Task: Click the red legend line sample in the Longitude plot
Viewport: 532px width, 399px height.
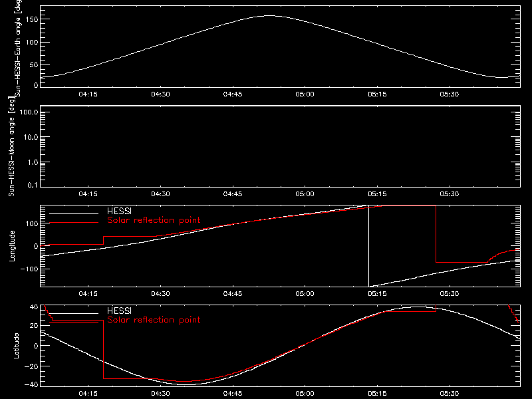Action: 74,223
